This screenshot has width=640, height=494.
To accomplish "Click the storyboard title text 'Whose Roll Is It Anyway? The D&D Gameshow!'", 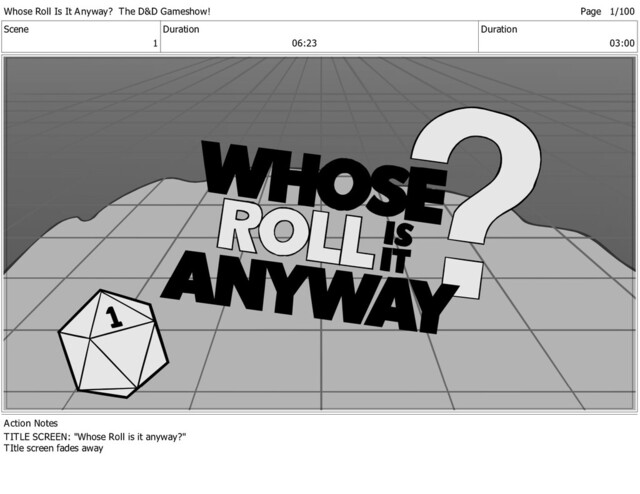I will pyautogui.click(x=107, y=11).
